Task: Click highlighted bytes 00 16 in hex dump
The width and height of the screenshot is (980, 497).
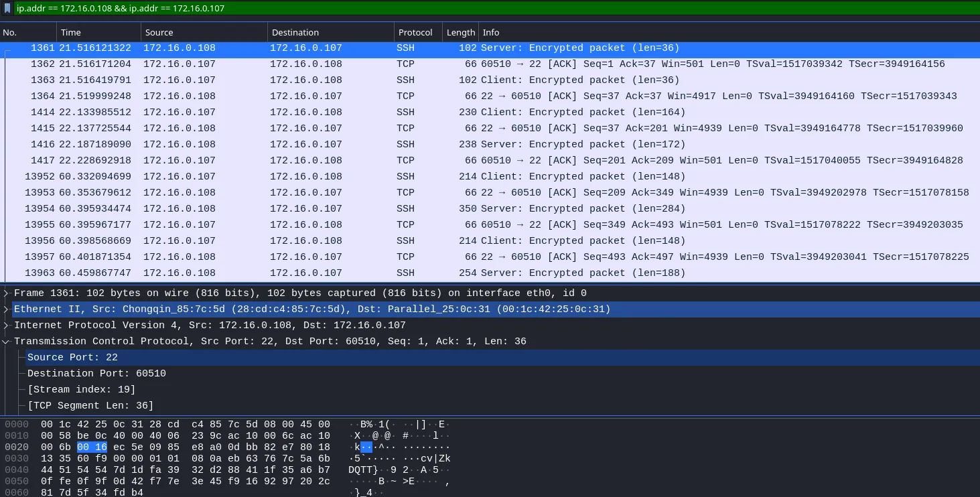Action: (92, 447)
